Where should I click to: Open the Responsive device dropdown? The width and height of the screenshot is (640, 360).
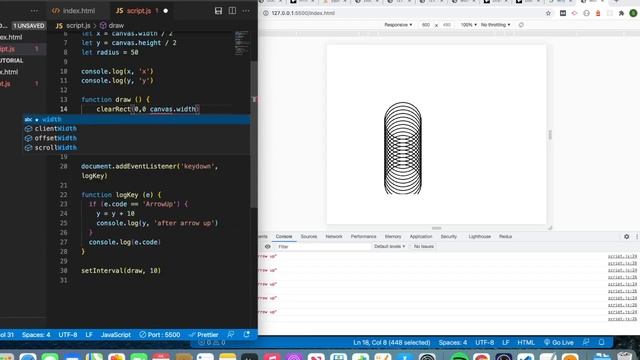tap(398, 25)
